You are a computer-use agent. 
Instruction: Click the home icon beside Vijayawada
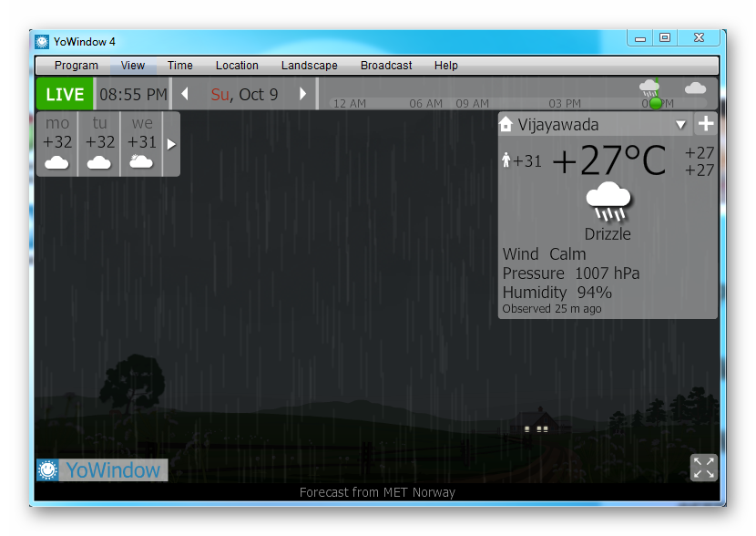click(506, 125)
